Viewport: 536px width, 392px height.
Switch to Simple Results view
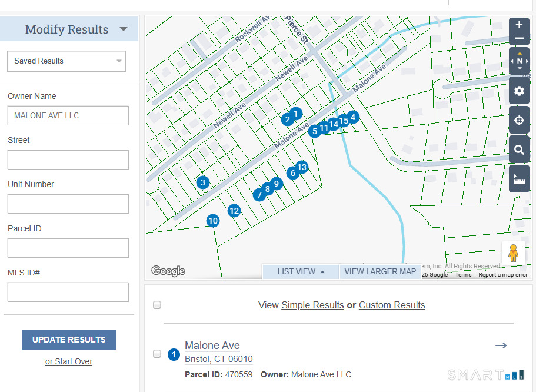pos(312,305)
